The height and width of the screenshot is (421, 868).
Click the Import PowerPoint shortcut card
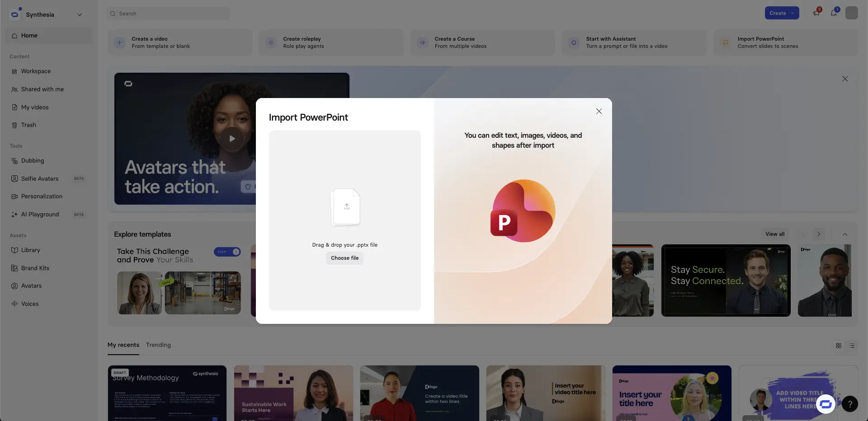tap(785, 42)
